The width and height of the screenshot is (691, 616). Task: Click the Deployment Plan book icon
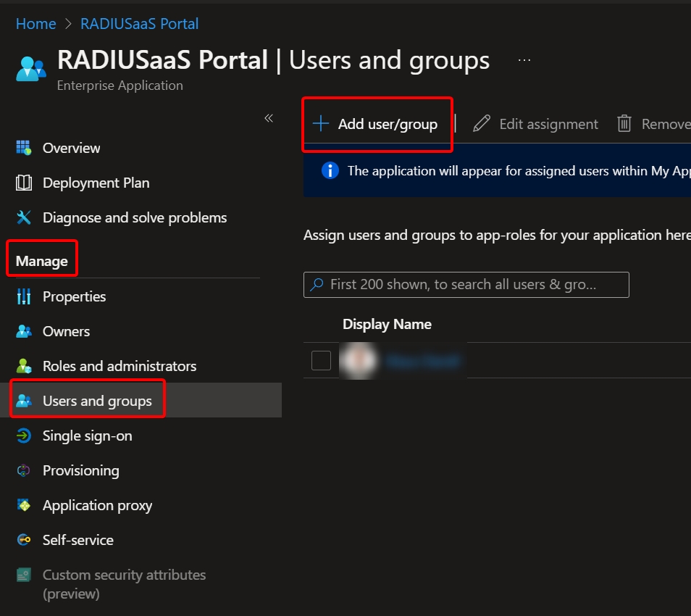24,183
